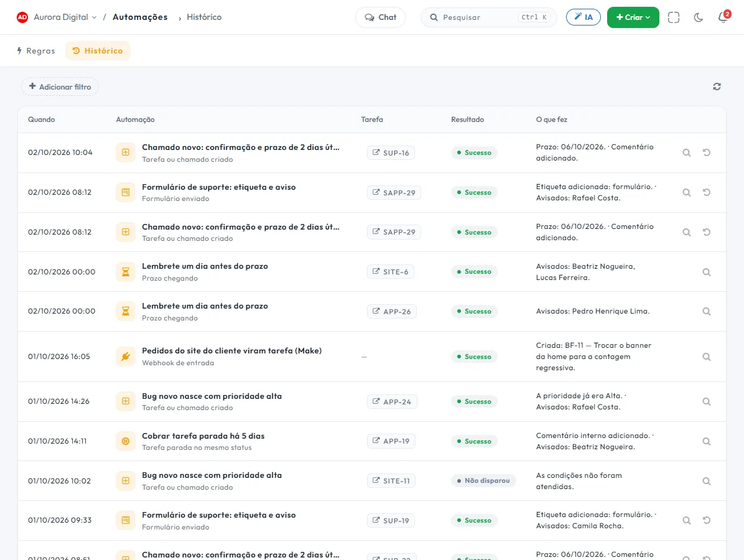The image size is (744, 560).
Task: Click the O que fez column header
Action: click(551, 119)
